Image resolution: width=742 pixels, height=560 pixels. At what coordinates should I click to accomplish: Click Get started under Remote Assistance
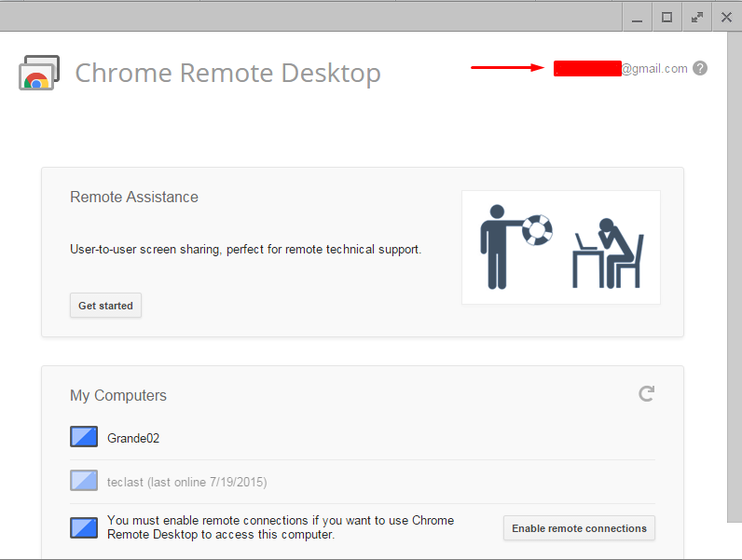tap(105, 306)
